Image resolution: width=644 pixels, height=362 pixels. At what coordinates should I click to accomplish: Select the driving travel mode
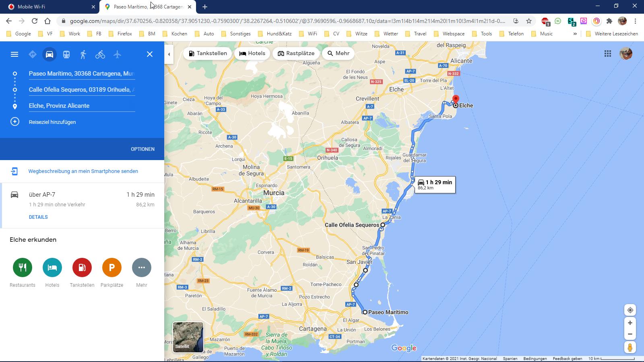pos(50,54)
